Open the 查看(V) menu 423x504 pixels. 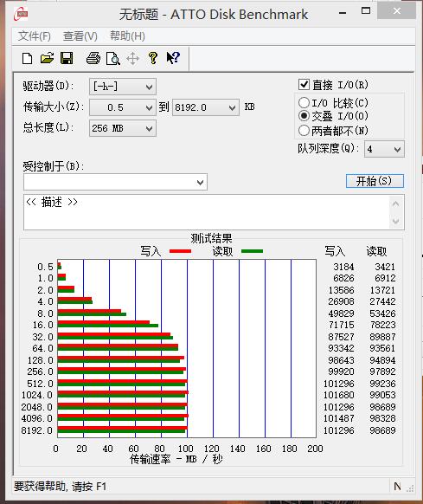coord(80,36)
